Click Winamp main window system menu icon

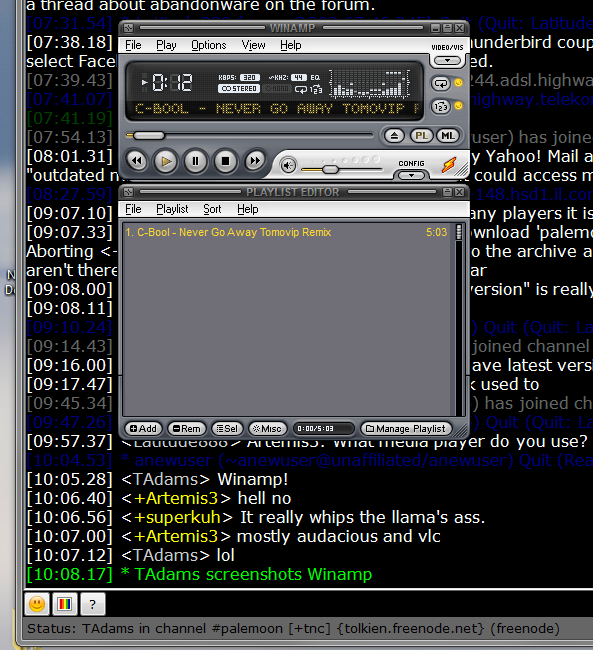[128, 28]
